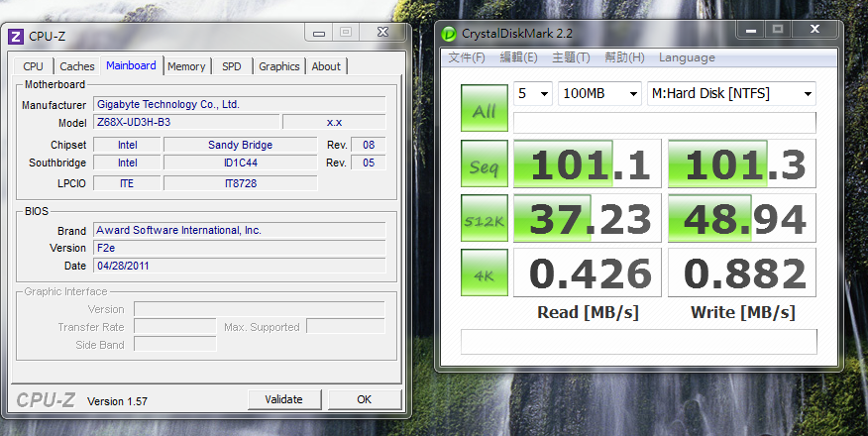Image resolution: width=868 pixels, height=436 pixels.
Task: Open the Memory tab in CPU-Z
Action: (186, 66)
